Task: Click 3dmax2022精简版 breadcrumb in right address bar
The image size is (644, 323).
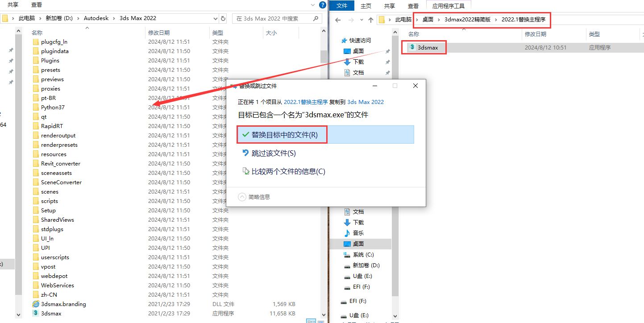Action: 467,20
